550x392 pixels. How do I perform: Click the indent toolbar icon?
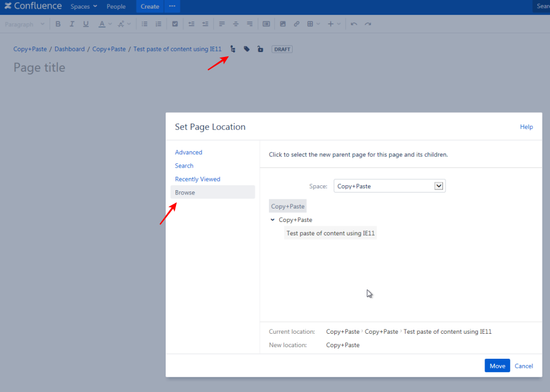point(205,24)
